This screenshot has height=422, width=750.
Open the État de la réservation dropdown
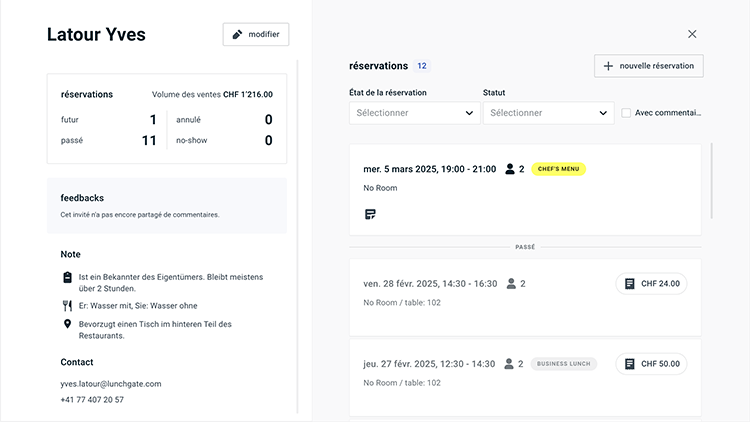click(x=415, y=113)
